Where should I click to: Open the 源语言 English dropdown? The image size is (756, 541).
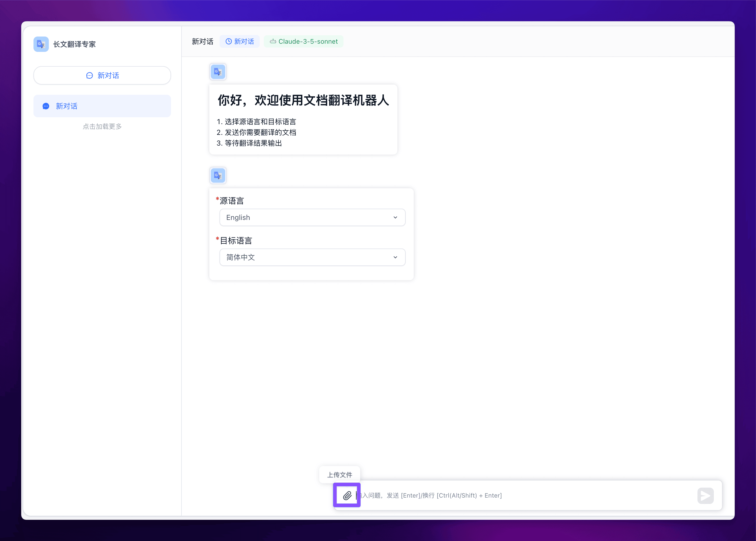tap(312, 218)
